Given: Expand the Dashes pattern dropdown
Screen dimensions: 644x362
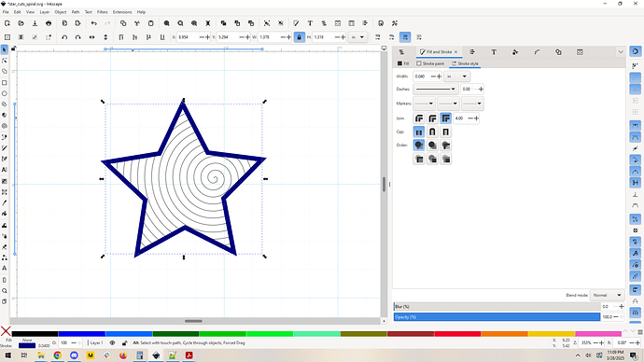Looking at the screenshot, I should (435, 89).
